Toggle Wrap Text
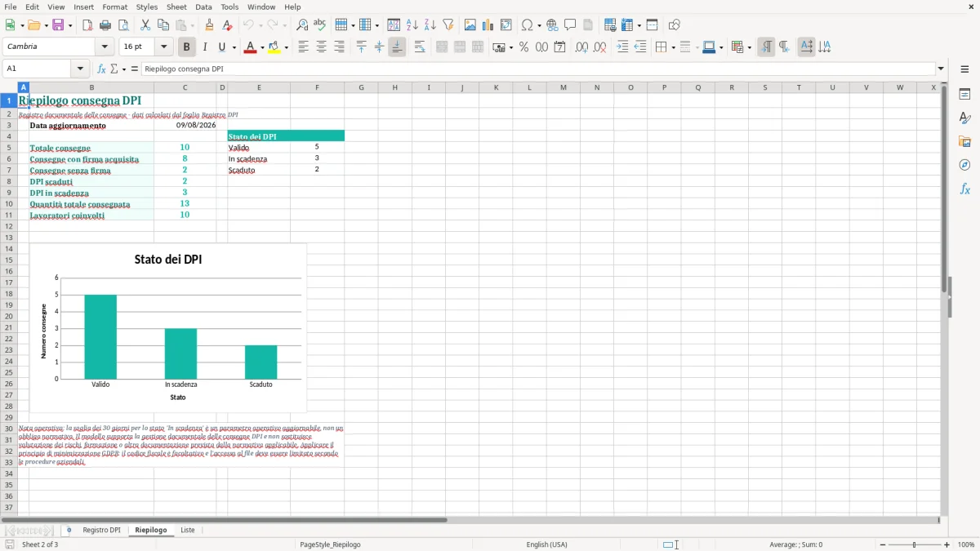This screenshot has width=980, height=551. [x=420, y=47]
